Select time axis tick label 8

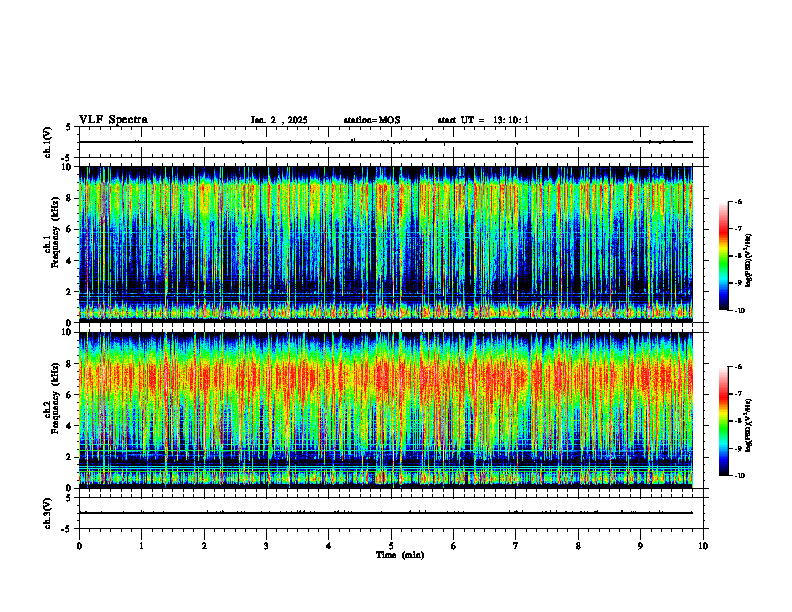coord(578,546)
